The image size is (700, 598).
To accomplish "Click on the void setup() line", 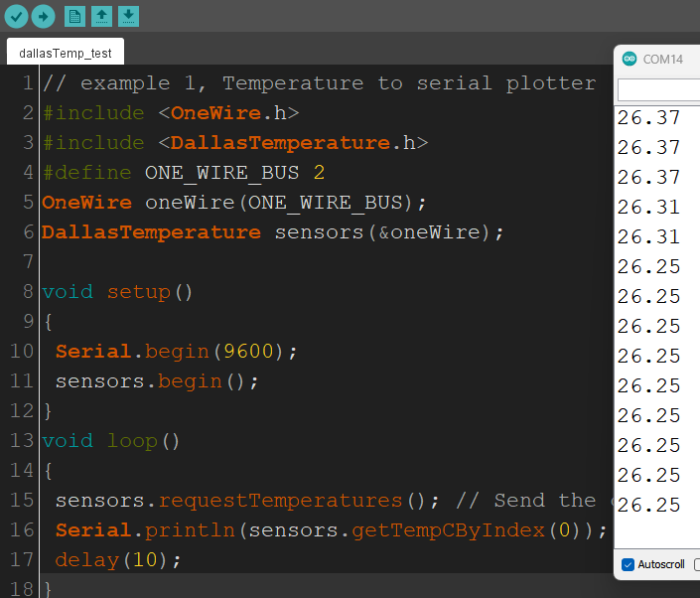I will (117, 292).
